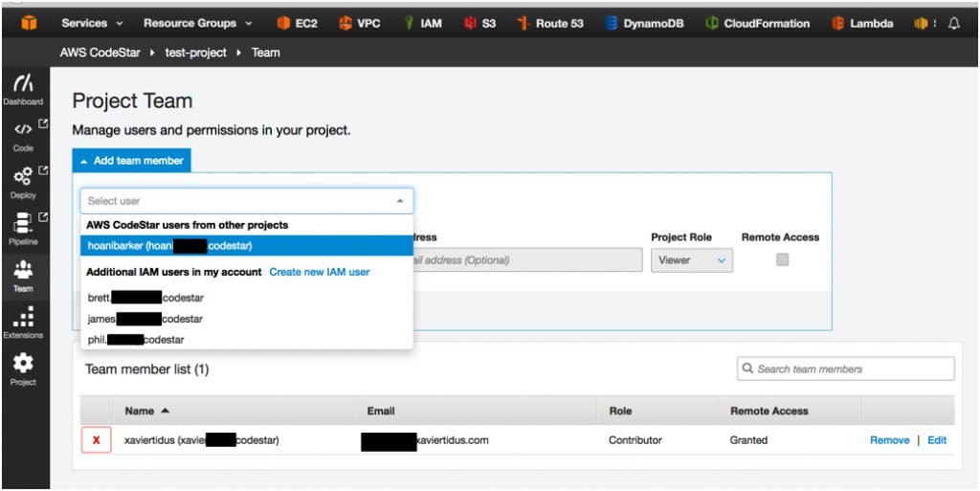Click the Select user combo box
The height and width of the screenshot is (491, 980).
pos(247,201)
